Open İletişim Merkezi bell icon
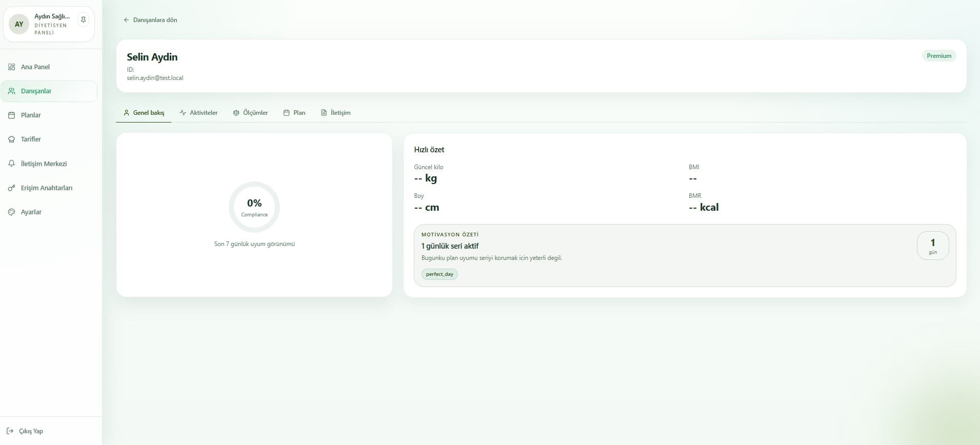Viewport: 980px width, 445px height. point(11,164)
